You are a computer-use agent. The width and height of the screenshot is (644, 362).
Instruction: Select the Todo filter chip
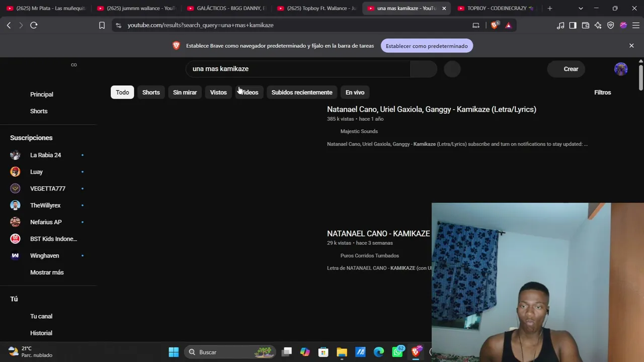(122, 93)
